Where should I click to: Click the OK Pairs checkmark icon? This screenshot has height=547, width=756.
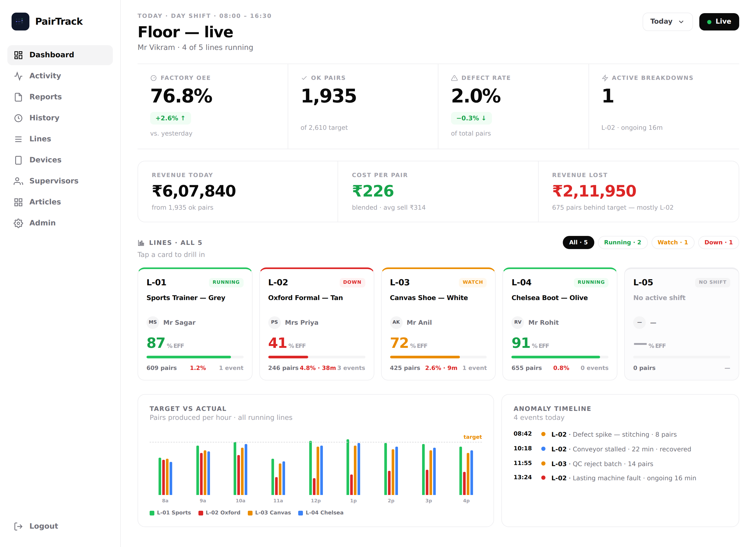coord(304,78)
